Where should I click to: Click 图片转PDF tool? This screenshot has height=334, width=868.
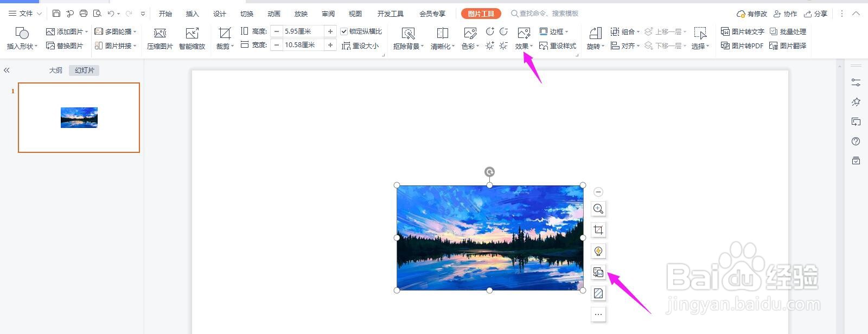tap(742, 46)
